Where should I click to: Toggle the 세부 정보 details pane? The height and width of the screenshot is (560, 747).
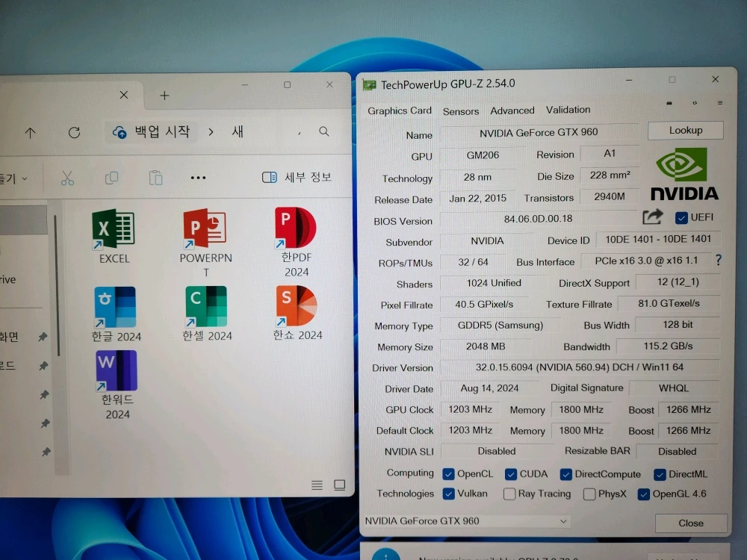[x=297, y=177]
